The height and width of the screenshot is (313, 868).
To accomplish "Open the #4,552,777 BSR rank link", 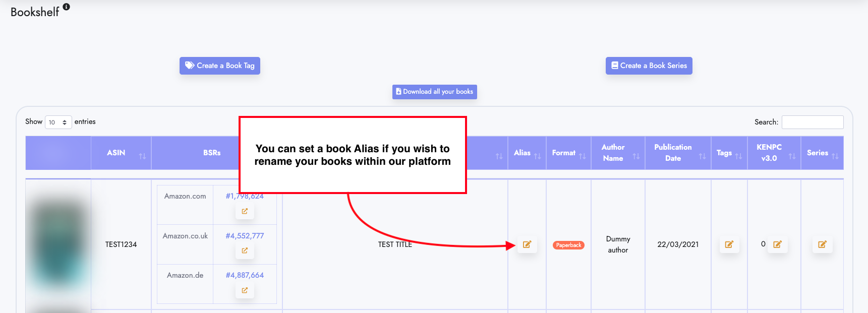I will point(245,236).
